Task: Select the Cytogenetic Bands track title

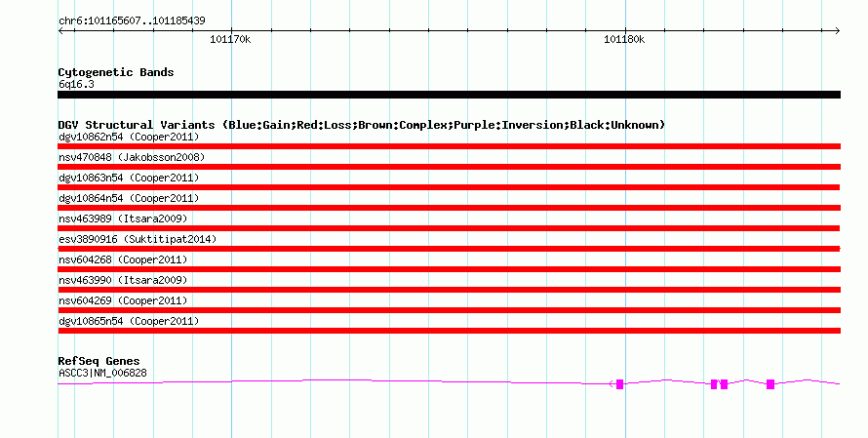Action: coord(116,72)
